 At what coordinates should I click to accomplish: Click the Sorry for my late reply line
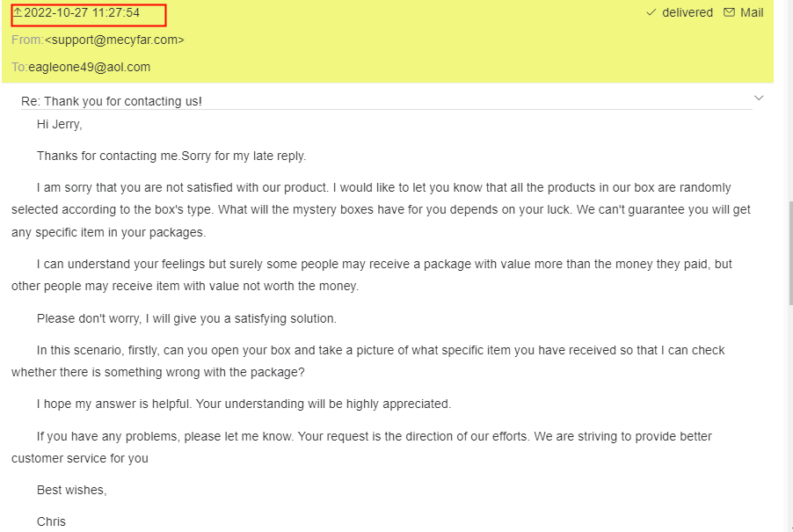coord(171,156)
